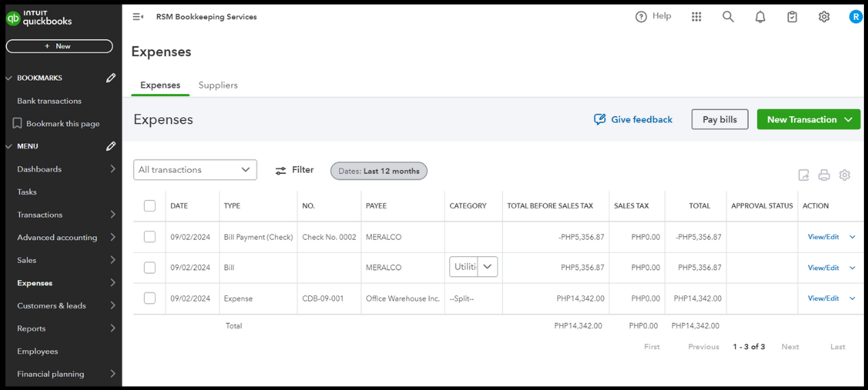Image resolution: width=868 pixels, height=390 pixels.
Task: Open the QuickBooks logo home link
Action: click(39, 18)
